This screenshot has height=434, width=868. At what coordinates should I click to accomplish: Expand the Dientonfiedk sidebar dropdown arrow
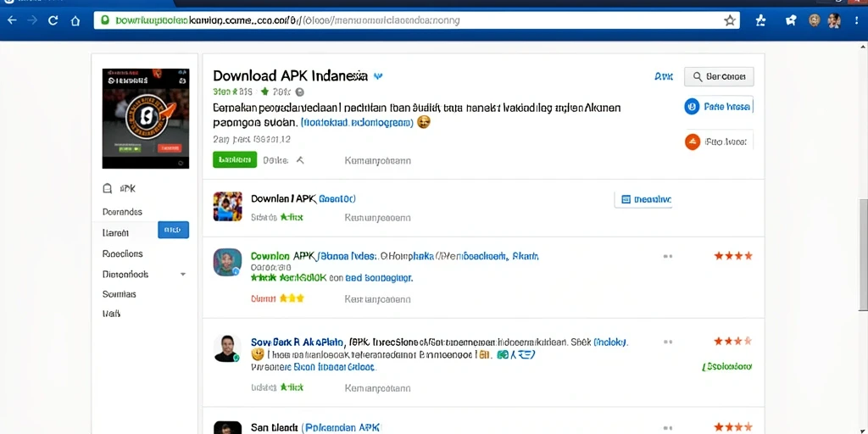coord(183,274)
